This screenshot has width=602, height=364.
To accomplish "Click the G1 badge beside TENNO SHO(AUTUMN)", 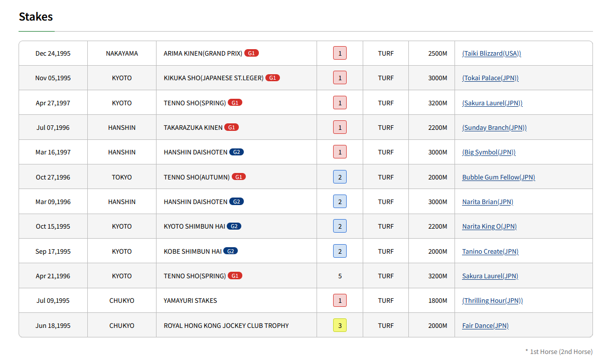I will [238, 177].
